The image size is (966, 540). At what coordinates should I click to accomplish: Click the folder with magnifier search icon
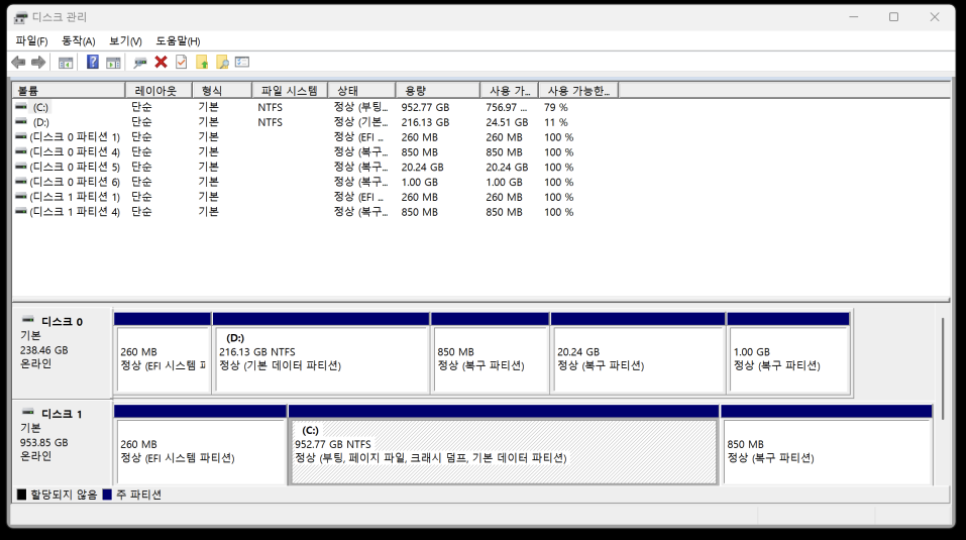click(x=222, y=62)
